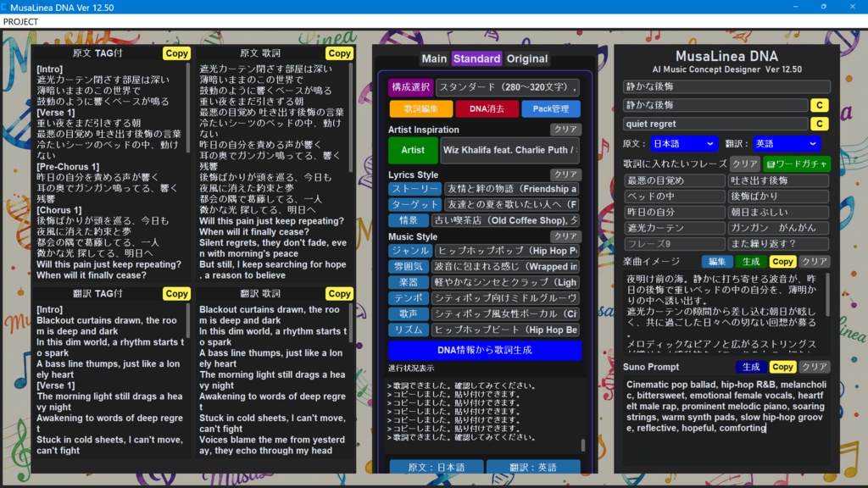Open Pack管理

(551, 109)
